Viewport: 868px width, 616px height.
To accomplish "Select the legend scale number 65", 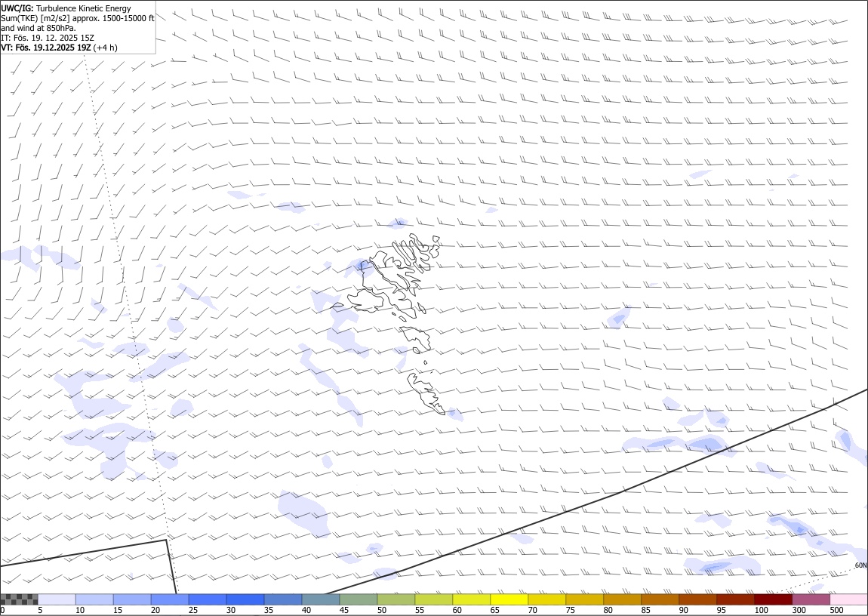I will coord(495,610).
